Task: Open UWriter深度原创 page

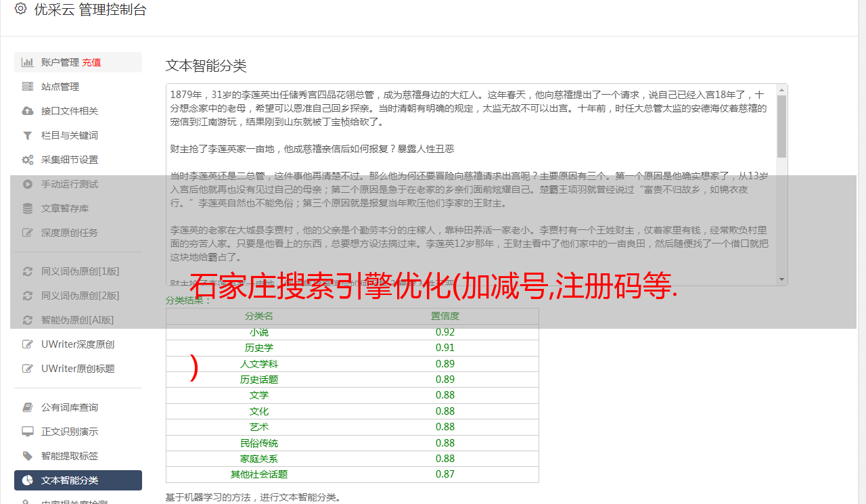Action: point(78,344)
